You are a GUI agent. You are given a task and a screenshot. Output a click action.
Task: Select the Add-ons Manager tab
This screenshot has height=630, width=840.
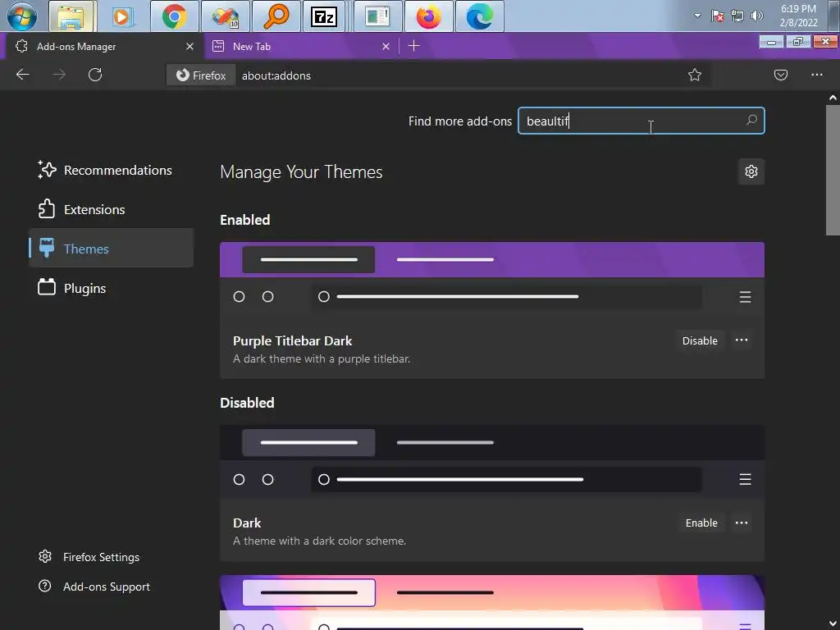pos(104,47)
